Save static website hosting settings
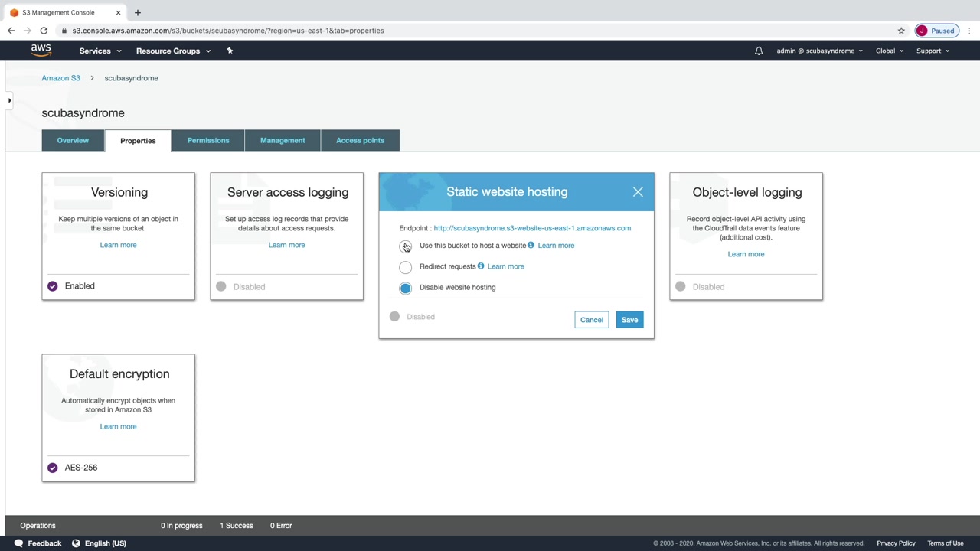The width and height of the screenshot is (980, 551). (629, 320)
